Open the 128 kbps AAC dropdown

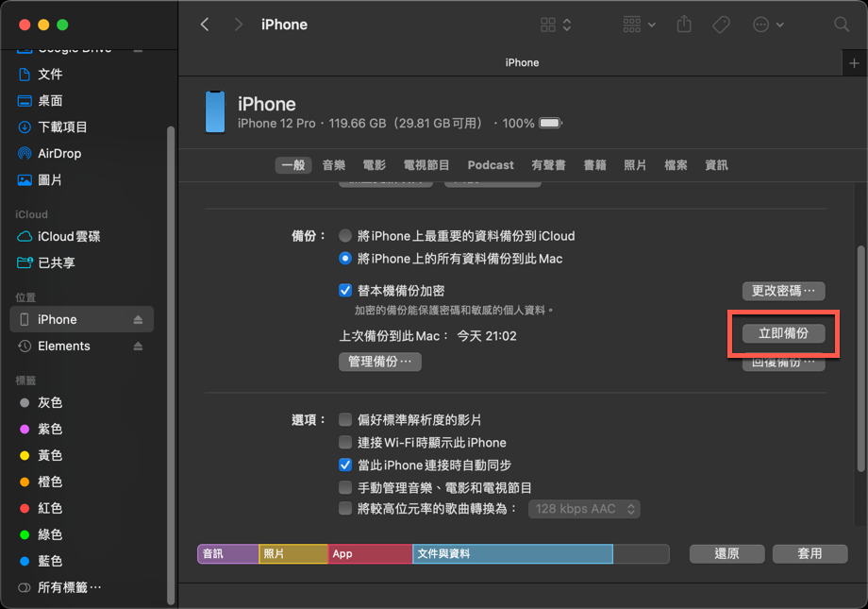(x=584, y=509)
